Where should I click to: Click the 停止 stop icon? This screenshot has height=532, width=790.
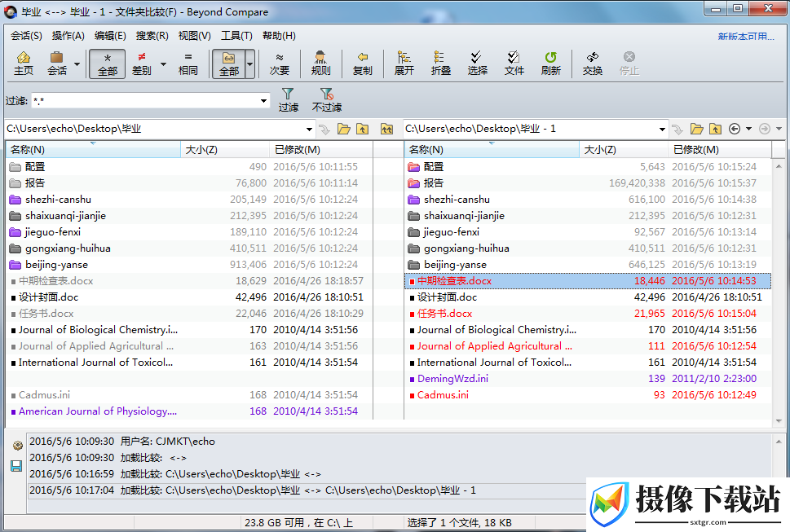tap(629, 57)
